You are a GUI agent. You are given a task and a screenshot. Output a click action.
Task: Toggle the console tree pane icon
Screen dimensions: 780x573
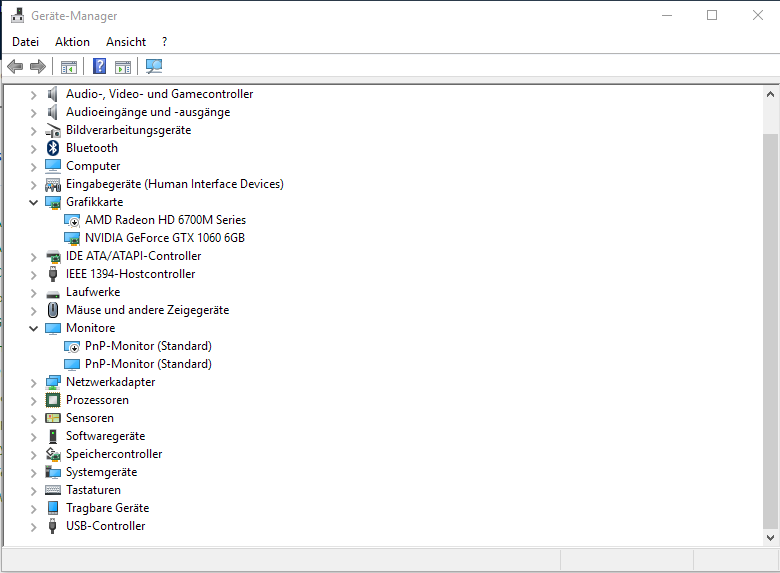tap(69, 67)
